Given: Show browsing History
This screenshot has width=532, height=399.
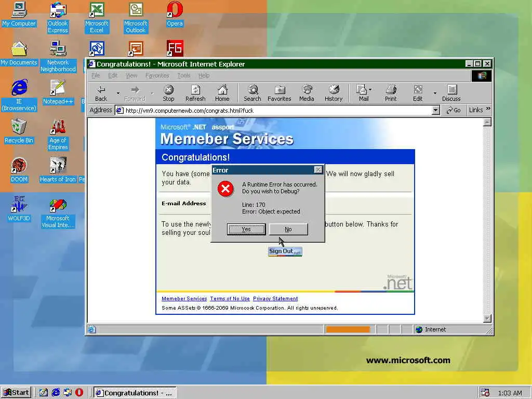Looking at the screenshot, I should tap(334, 93).
